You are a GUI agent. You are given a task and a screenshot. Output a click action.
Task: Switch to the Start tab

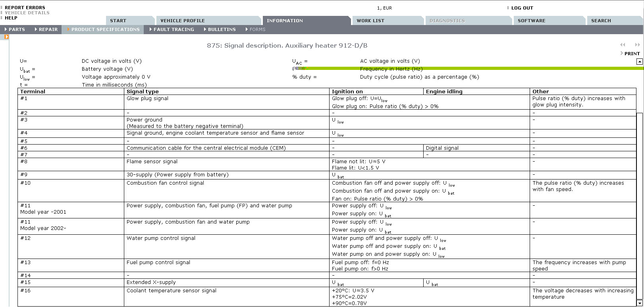[118, 21]
